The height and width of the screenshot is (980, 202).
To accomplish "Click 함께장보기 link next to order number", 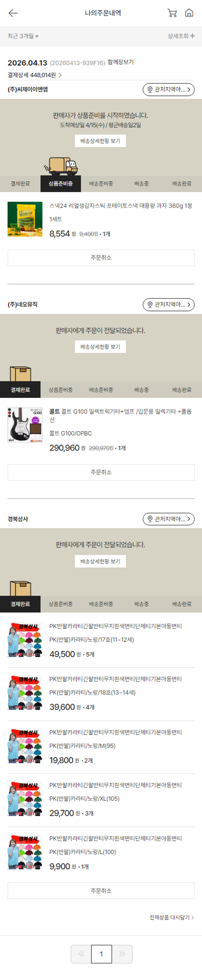I will pos(120,62).
